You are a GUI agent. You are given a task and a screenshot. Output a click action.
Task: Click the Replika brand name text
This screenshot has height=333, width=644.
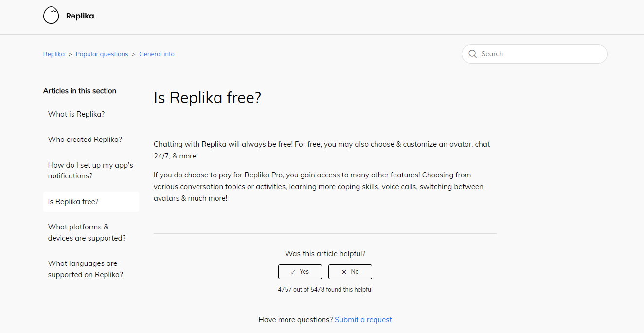coord(80,16)
